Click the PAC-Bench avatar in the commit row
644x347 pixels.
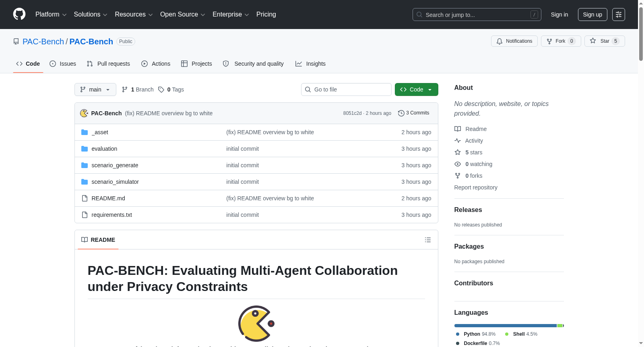[x=84, y=113]
